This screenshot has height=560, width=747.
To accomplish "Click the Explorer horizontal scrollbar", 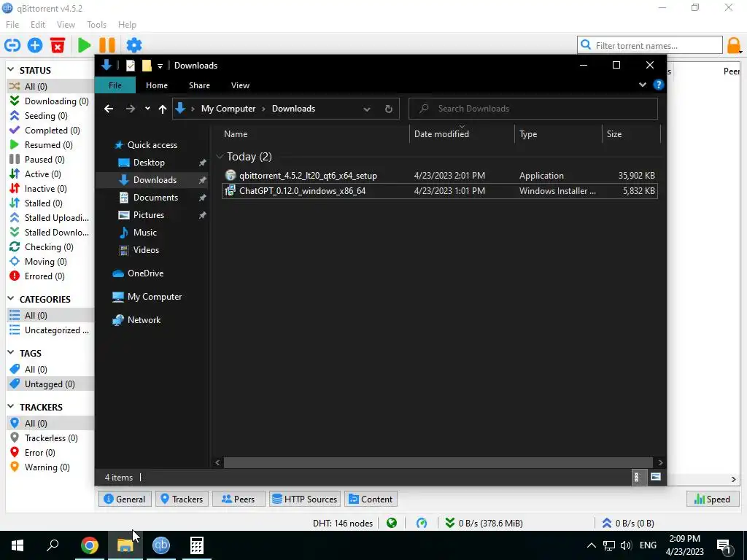I will tap(438, 462).
